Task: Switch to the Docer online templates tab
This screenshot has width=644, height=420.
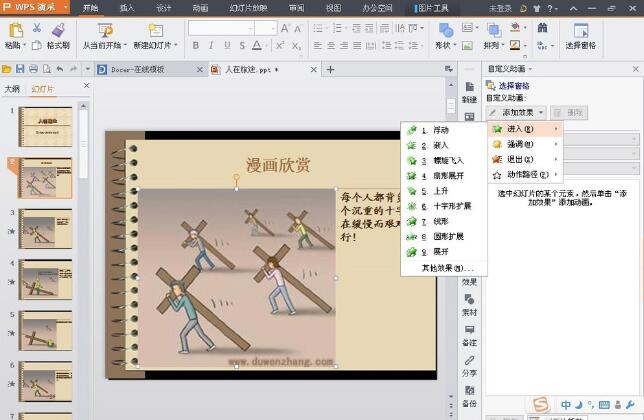Action: pyautogui.click(x=138, y=70)
